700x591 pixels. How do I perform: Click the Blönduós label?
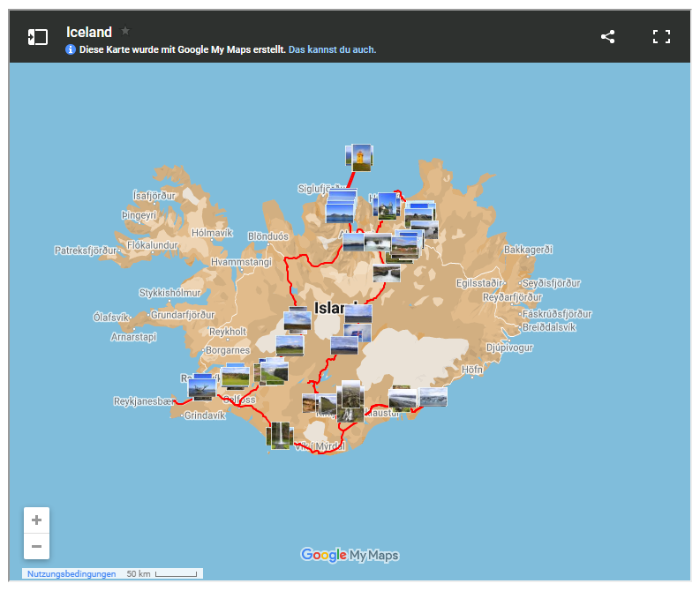tap(268, 236)
